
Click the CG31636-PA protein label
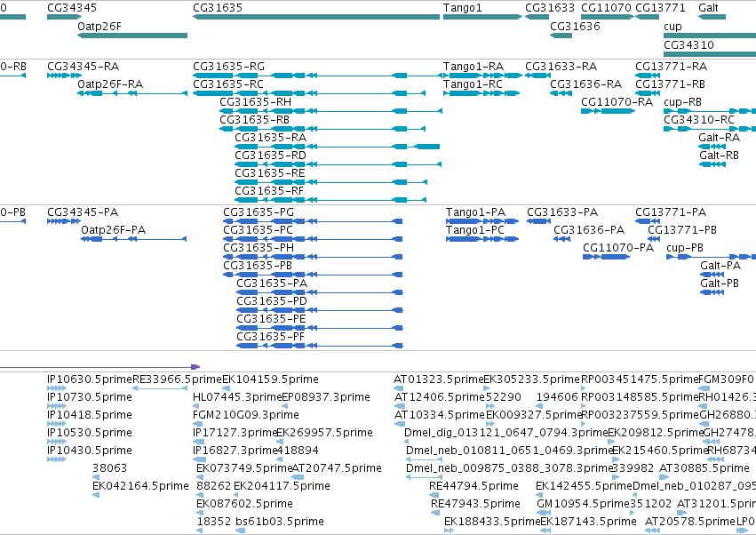point(589,229)
